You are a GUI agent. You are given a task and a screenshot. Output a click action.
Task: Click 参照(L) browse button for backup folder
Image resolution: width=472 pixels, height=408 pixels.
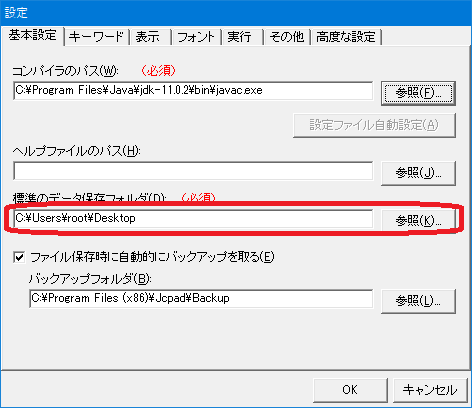(418, 301)
